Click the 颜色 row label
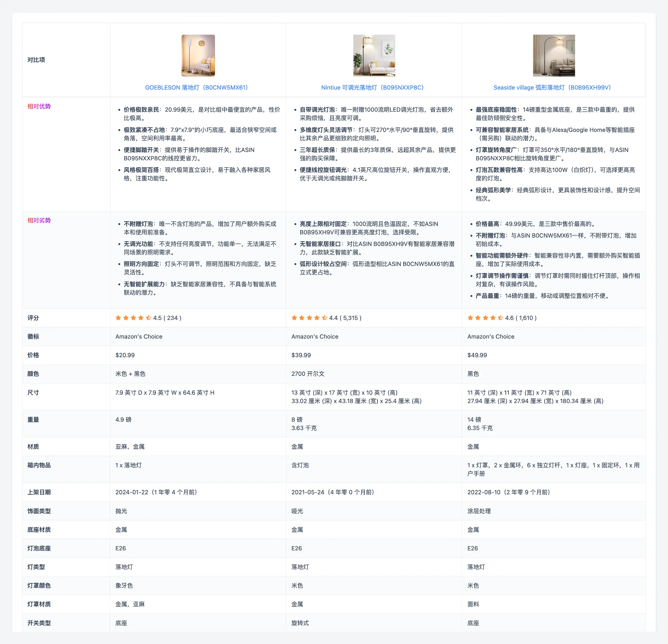Image resolution: width=668 pixels, height=644 pixels. coord(33,374)
